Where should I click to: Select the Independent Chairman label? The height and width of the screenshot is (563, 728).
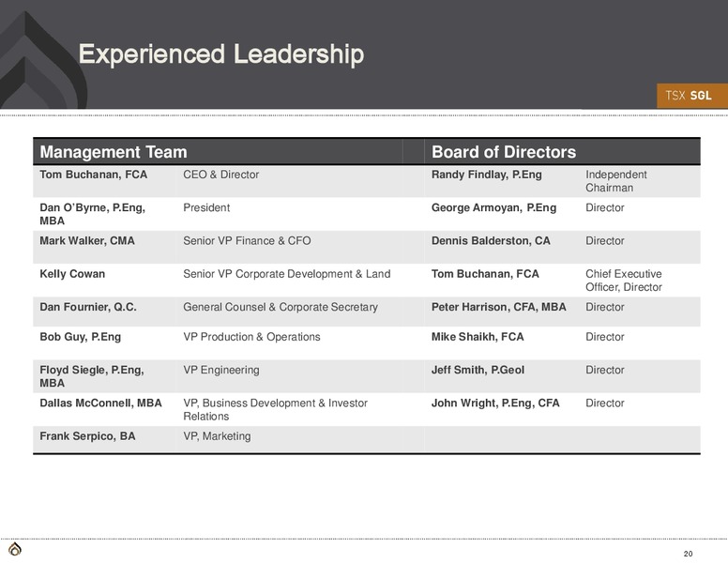coord(616,181)
